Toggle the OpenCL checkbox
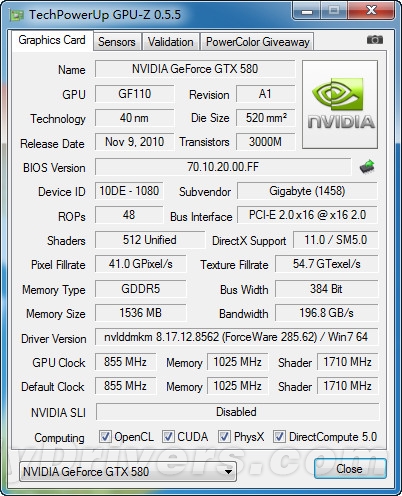The height and width of the screenshot is (496, 402). 105,436
